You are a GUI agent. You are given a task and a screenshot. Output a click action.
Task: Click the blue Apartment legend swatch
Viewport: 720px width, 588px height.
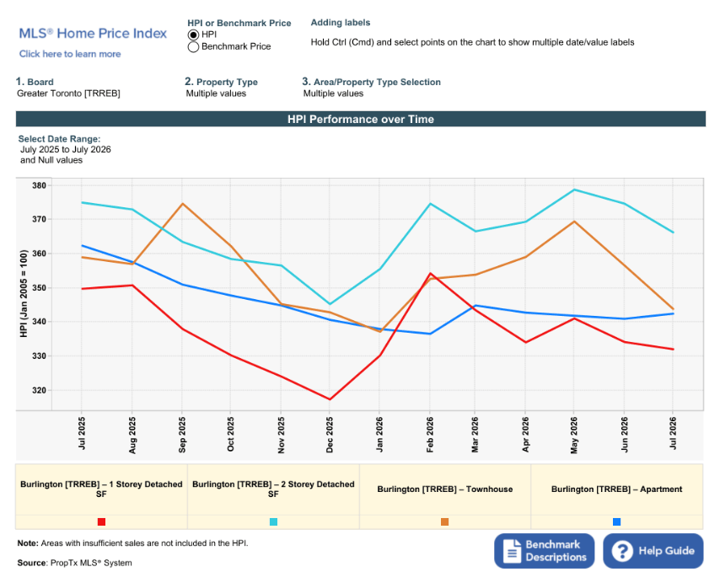(x=616, y=521)
